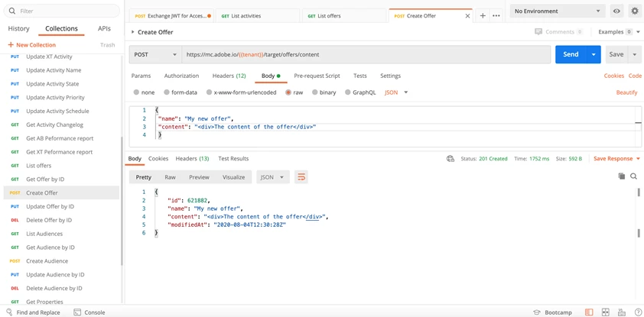
Task: Open the Cookies link beside Code
Action: [614, 76]
